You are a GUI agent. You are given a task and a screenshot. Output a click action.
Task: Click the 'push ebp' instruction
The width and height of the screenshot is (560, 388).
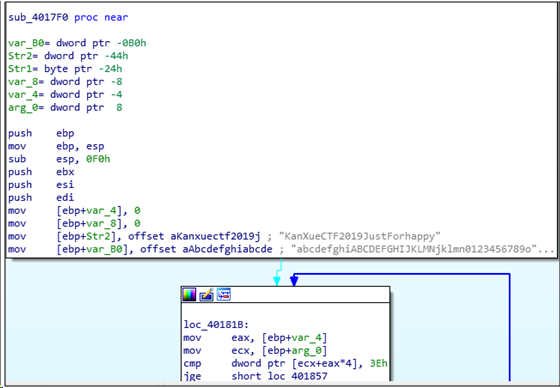point(41,133)
